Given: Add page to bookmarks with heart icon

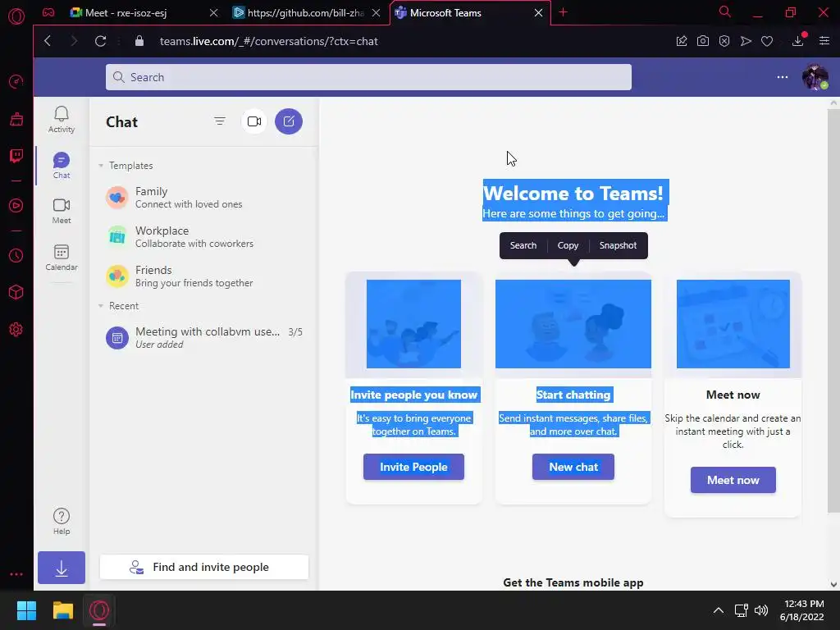Looking at the screenshot, I should 767,41.
